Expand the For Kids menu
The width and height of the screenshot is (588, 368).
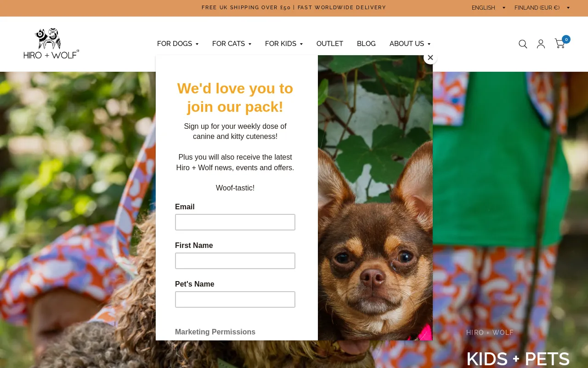coord(284,44)
